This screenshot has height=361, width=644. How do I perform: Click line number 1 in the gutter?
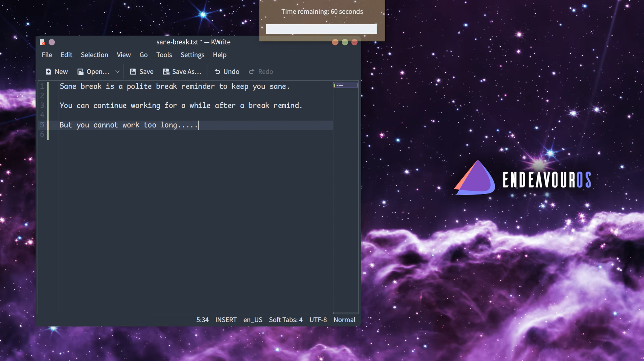tap(42, 86)
